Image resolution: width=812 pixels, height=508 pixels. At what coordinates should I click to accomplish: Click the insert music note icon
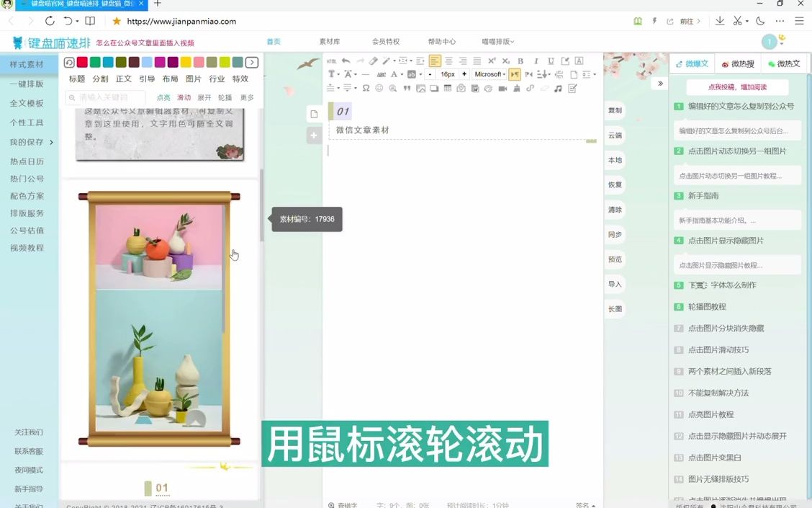click(557, 87)
